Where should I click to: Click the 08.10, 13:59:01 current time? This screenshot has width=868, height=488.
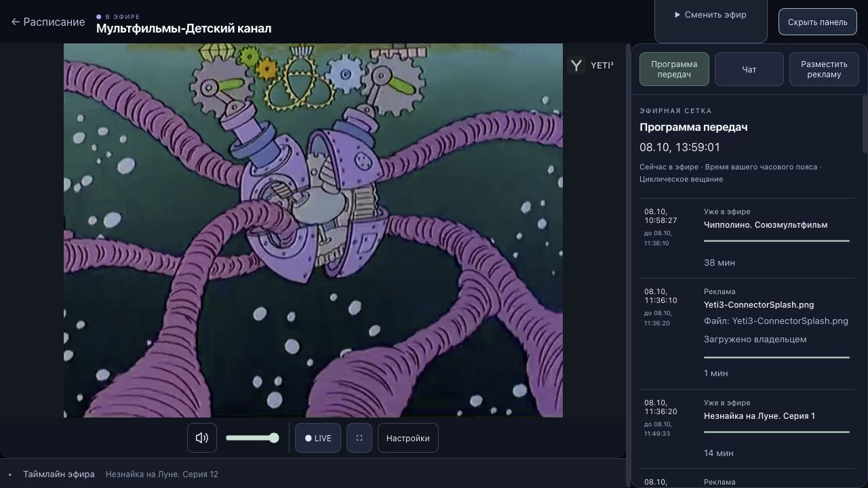coord(679,147)
